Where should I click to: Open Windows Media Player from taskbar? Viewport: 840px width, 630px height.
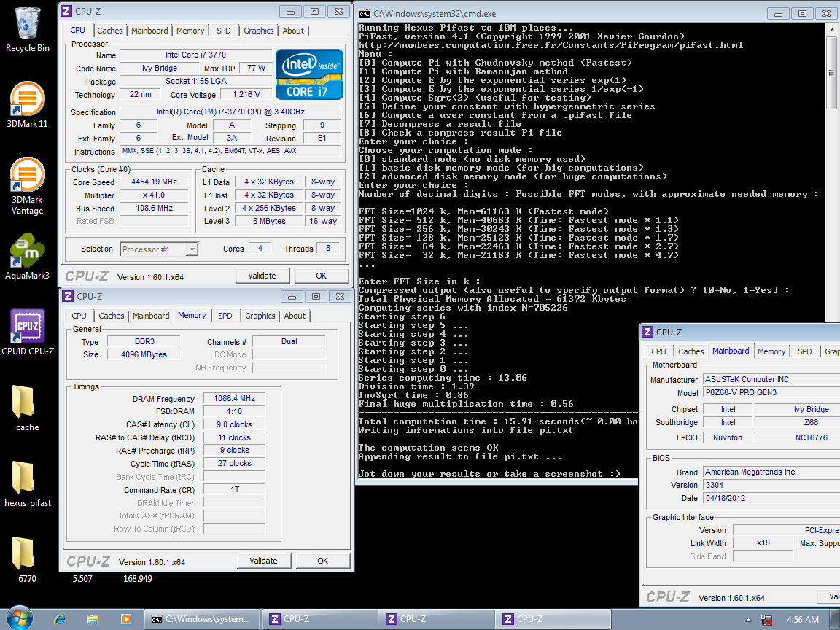(126, 619)
